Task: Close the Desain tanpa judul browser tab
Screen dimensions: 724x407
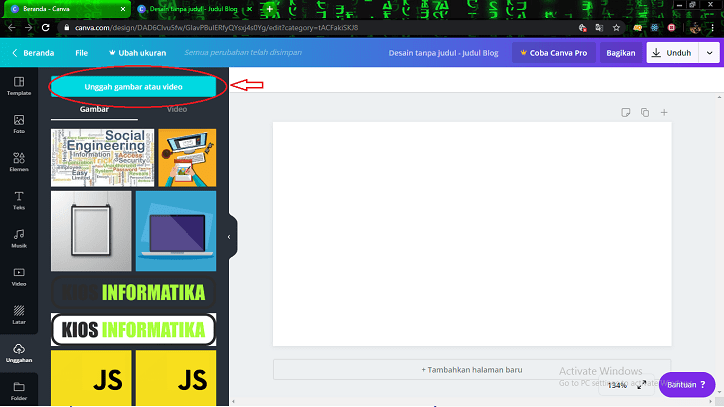Action: (x=250, y=9)
